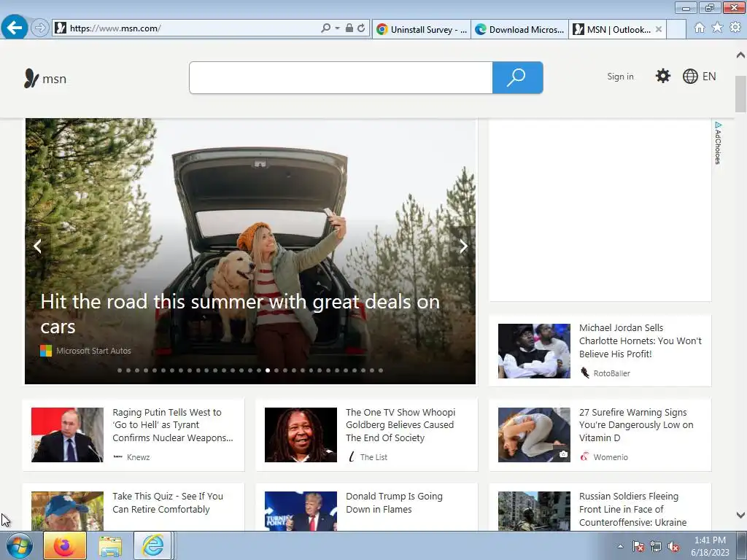This screenshot has height=560, width=747.
Task: Click the browser Forward arrow button
Action: tap(40, 28)
